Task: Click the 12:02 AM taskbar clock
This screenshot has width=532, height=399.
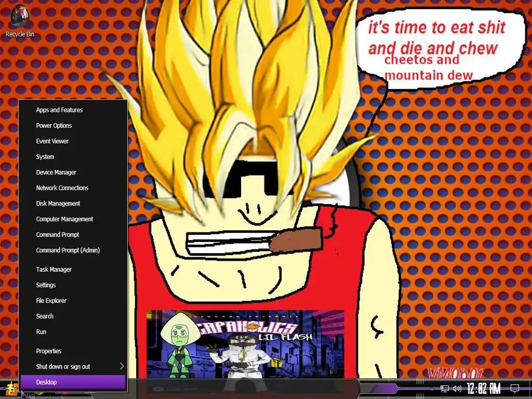Action: 484,389
